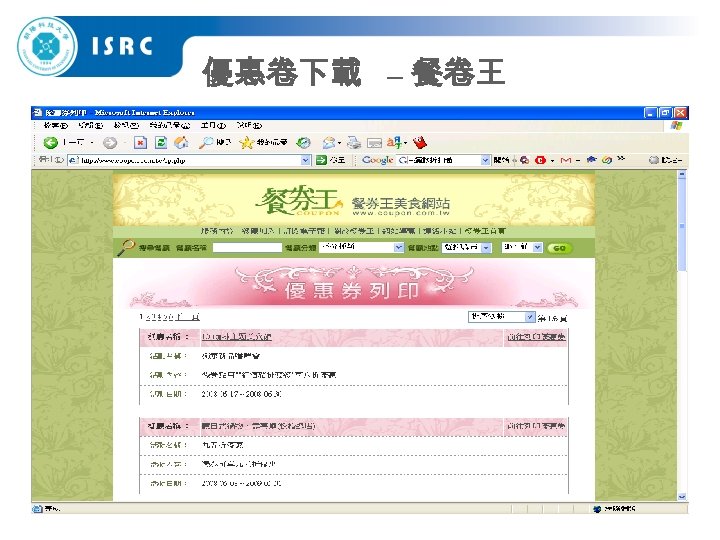Click the IE page icon in title bar
Viewport: 720px width, 540px height.
(x=38, y=112)
